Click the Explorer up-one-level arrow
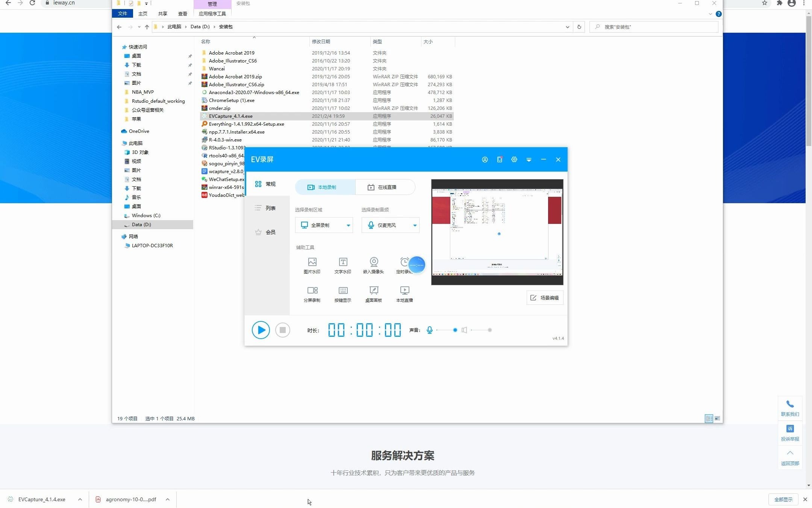The image size is (812, 508). click(x=147, y=27)
